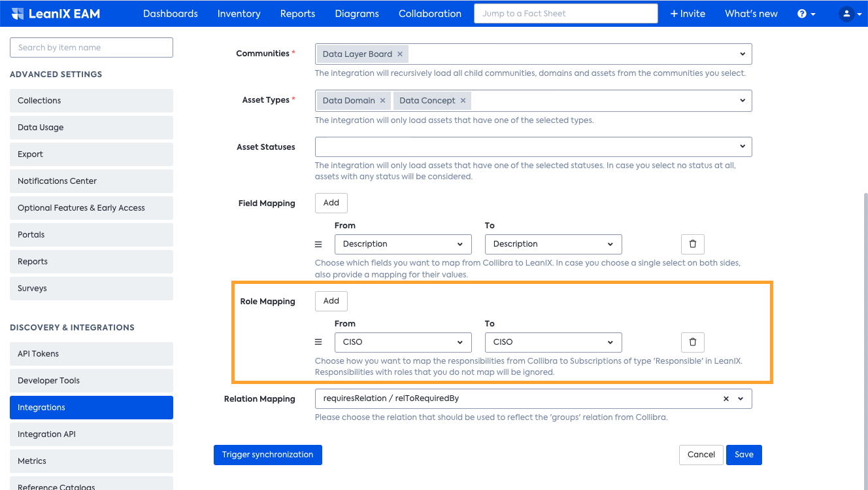Open Portals settings
This screenshot has height=490, width=868.
(x=92, y=235)
